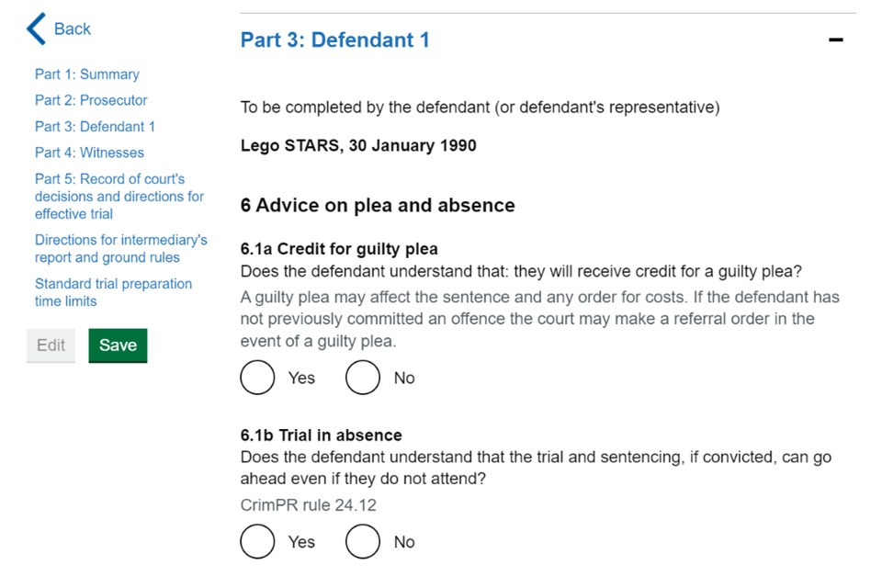Select Yes for trial in absence
Viewport: 882px width, 588px height.
(x=257, y=541)
